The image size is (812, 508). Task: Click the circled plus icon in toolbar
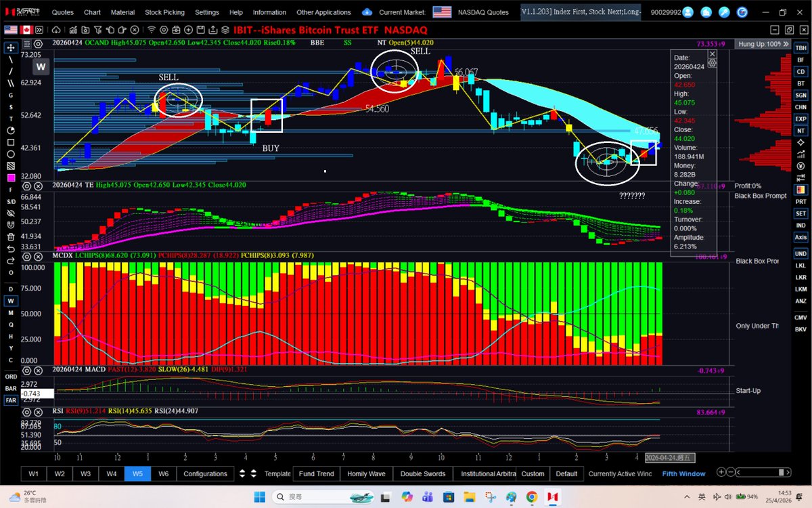188,30
